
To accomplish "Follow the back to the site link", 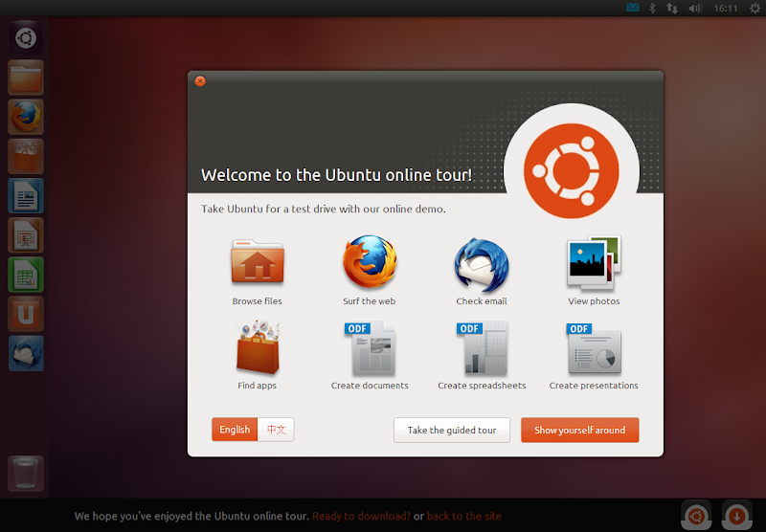I will coord(464,516).
